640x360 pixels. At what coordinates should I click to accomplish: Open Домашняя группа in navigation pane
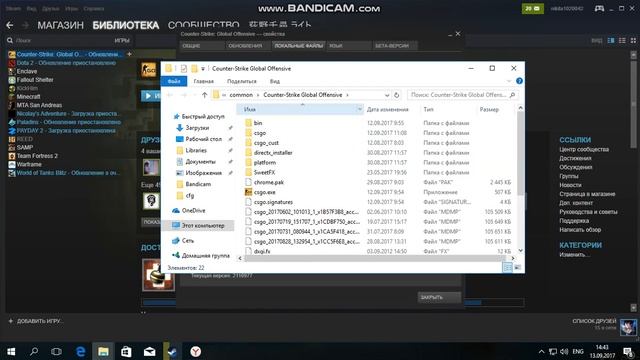coord(205,256)
